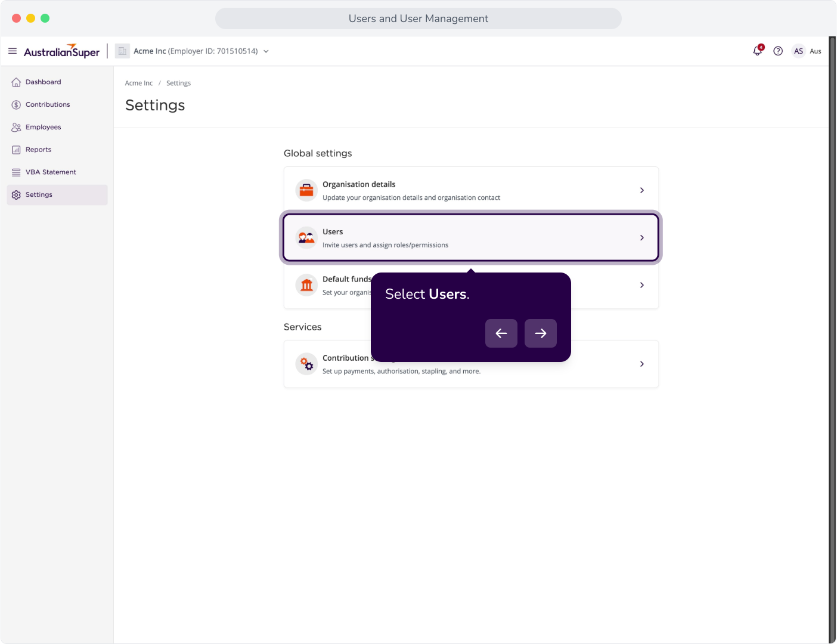
Task: Click the Default funds bank icon
Action: 306,285
